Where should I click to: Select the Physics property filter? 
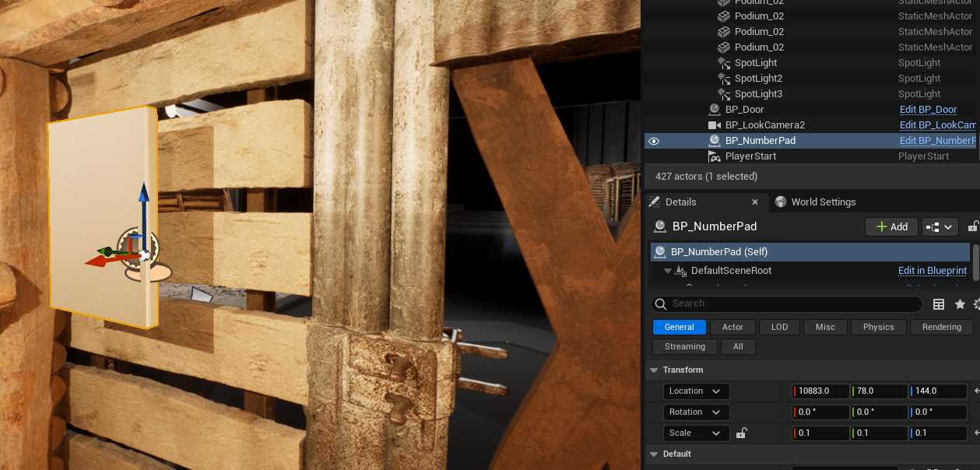tap(878, 328)
